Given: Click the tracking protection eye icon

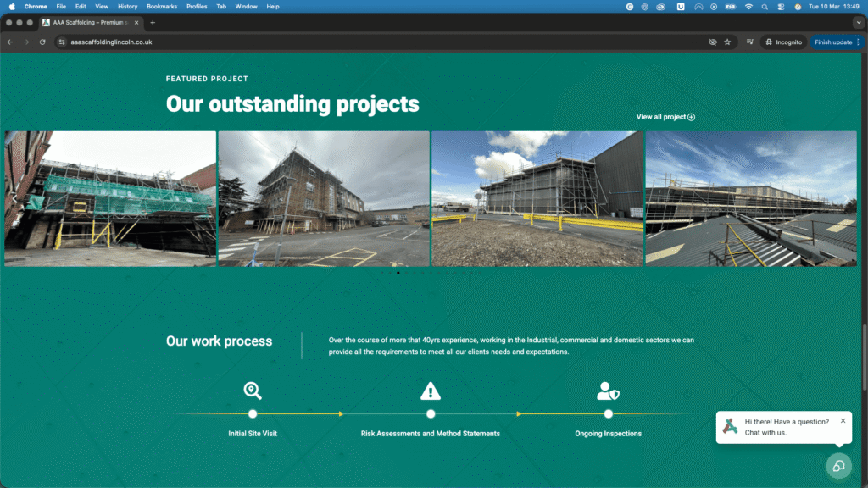Looking at the screenshot, I should [x=712, y=42].
